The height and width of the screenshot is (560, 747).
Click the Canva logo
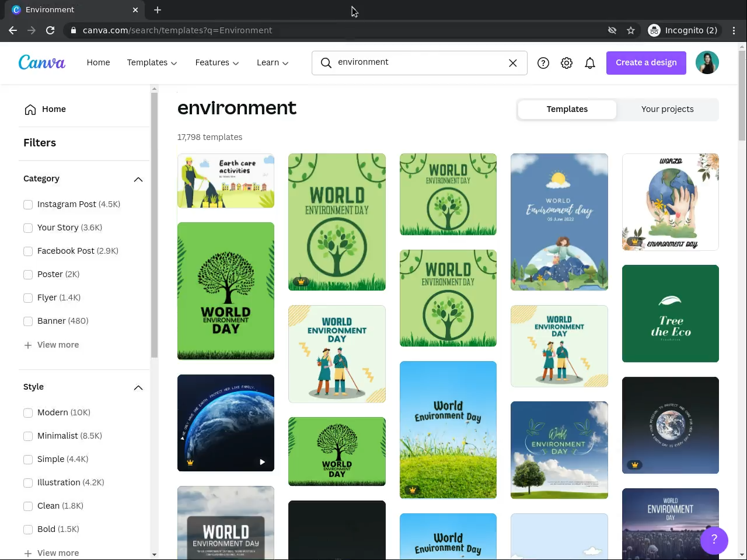coord(41,62)
